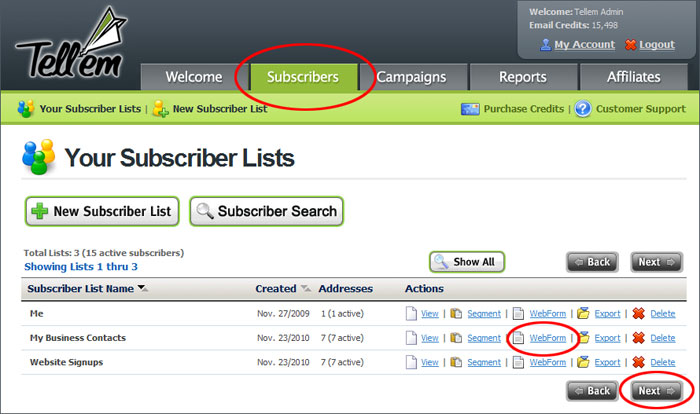This screenshot has width=700, height=414.
Task: Click the red Delete icon for Website Signups
Action: (638, 362)
